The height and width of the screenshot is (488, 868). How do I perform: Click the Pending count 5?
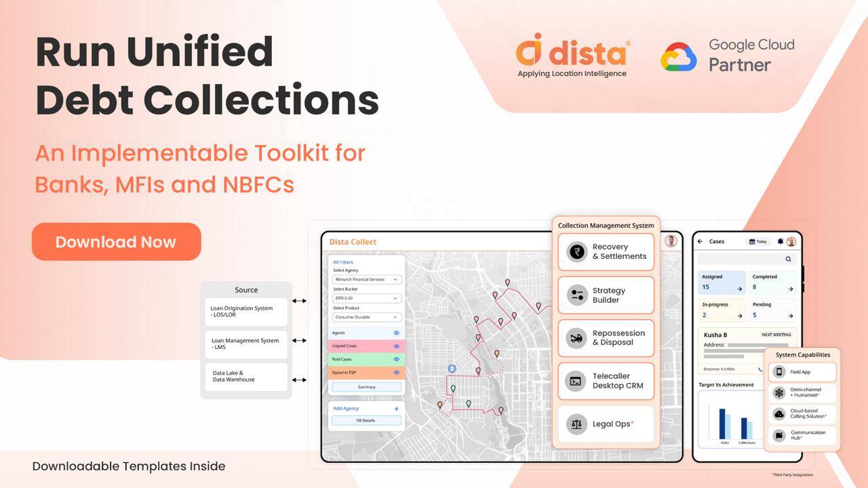click(754, 315)
